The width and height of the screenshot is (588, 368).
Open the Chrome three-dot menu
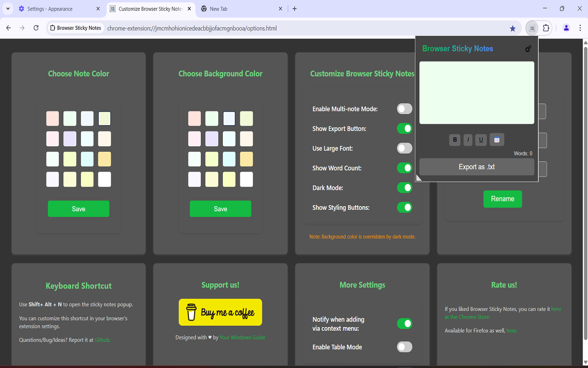pos(580,28)
